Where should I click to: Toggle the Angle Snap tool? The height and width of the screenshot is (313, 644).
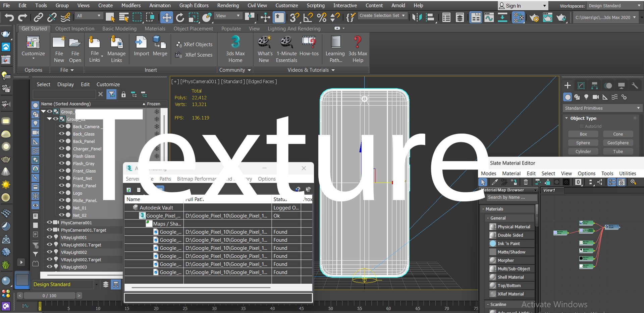pyautogui.click(x=308, y=17)
